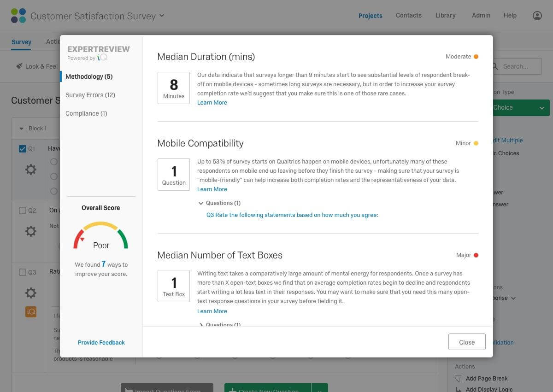The image size is (553, 392).
Task: Select the Q3 question checkbox
Action: tap(23, 272)
